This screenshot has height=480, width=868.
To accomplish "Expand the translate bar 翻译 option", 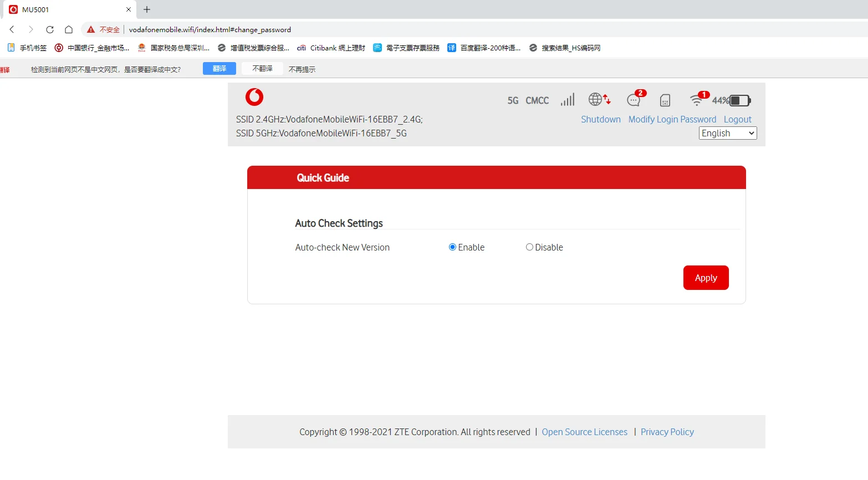I will pyautogui.click(x=219, y=68).
